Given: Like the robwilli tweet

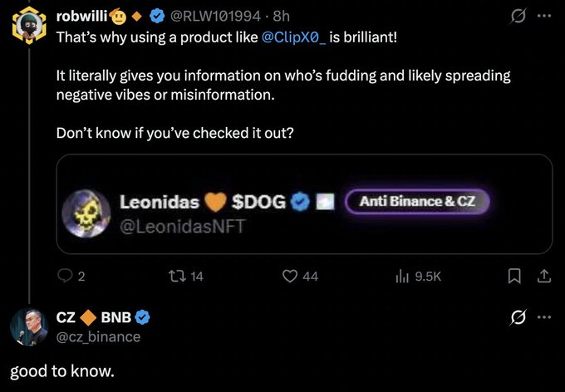Looking at the screenshot, I should (x=290, y=277).
